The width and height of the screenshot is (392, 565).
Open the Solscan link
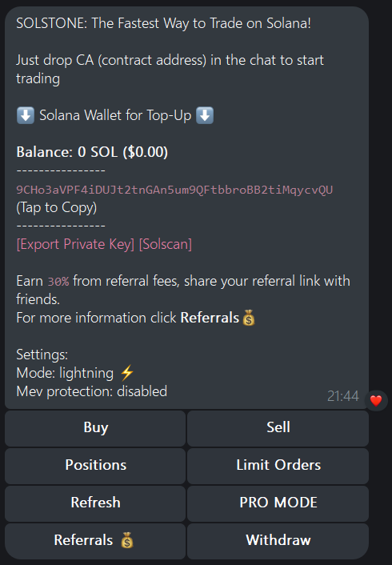[166, 244]
